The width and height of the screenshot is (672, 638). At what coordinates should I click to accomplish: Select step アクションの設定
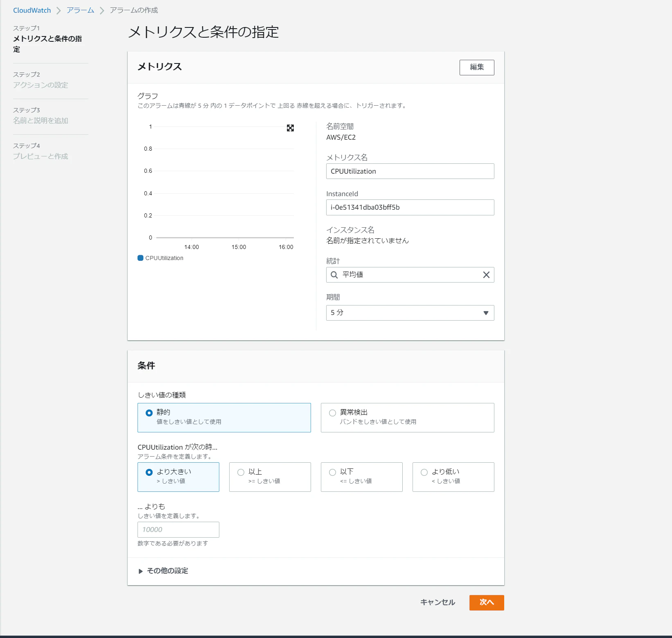tap(41, 85)
